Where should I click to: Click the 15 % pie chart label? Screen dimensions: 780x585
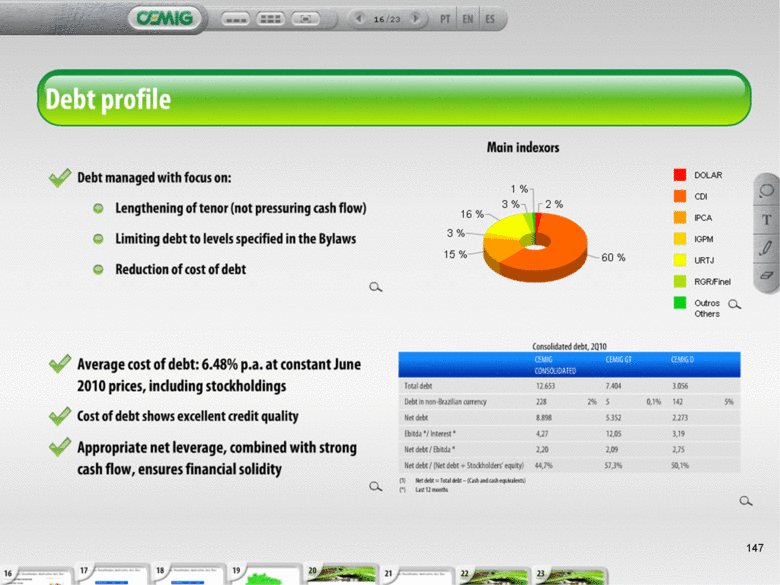[455, 254]
